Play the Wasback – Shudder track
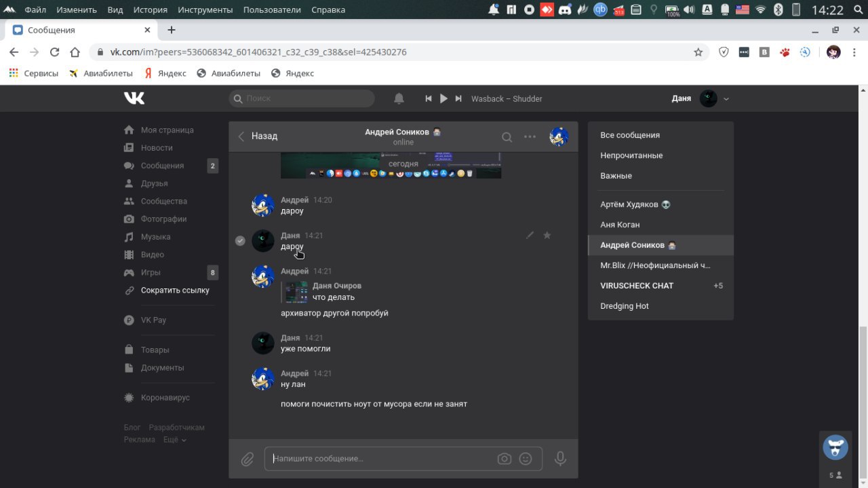This screenshot has height=488, width=868. pos(443,98)
